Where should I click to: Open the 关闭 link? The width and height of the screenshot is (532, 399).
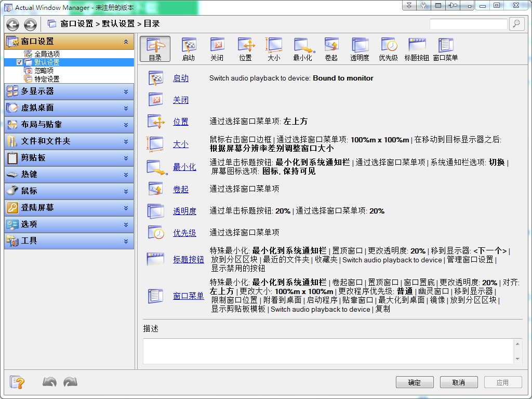point(180,100)
